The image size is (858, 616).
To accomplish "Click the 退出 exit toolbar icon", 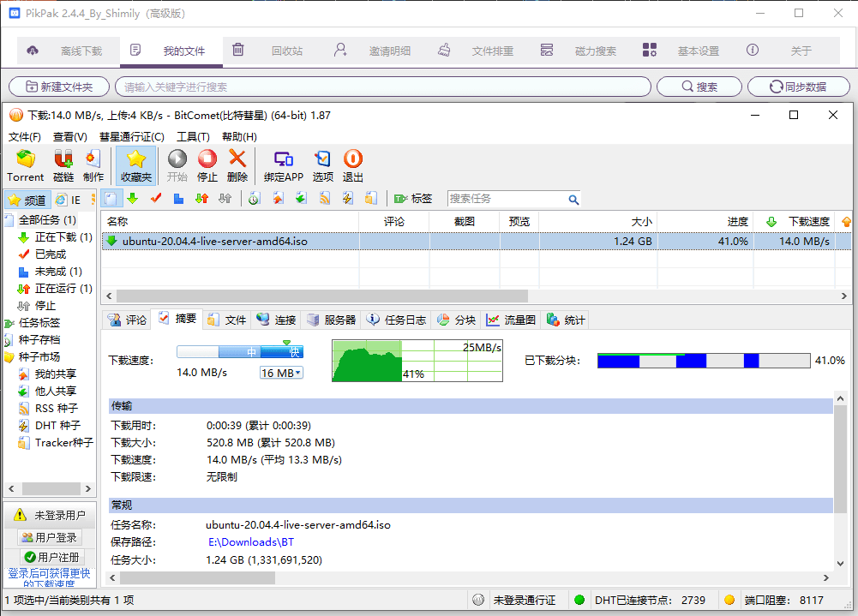I will (353, 165).
